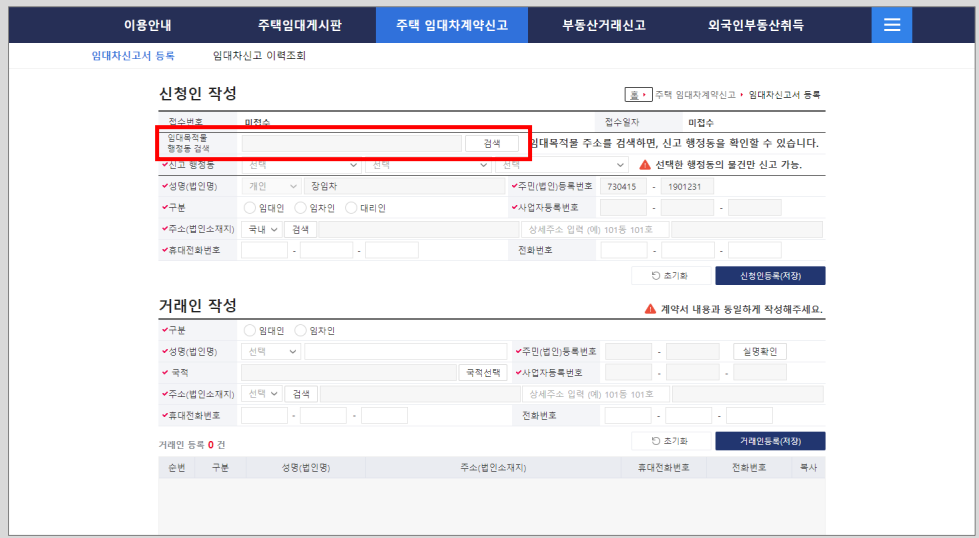Click the 신청인등록(저장) button
The height and width of the screenshot is (538, 979).
click(770, 275)
